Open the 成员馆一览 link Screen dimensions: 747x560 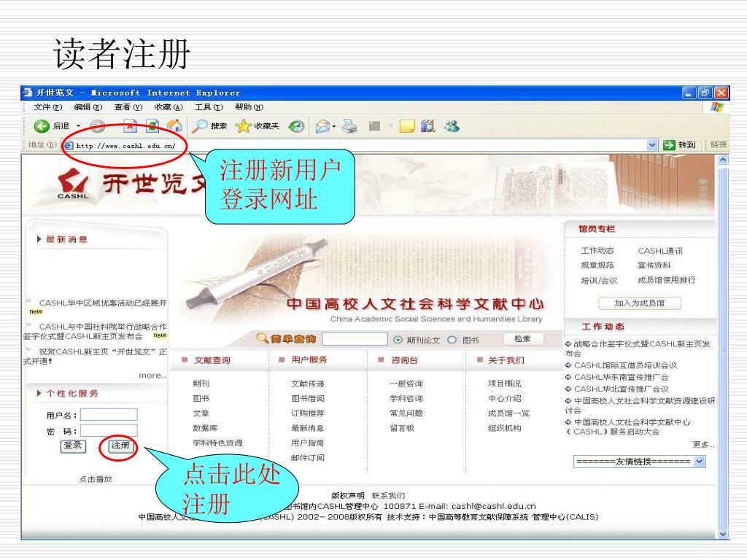508,413
